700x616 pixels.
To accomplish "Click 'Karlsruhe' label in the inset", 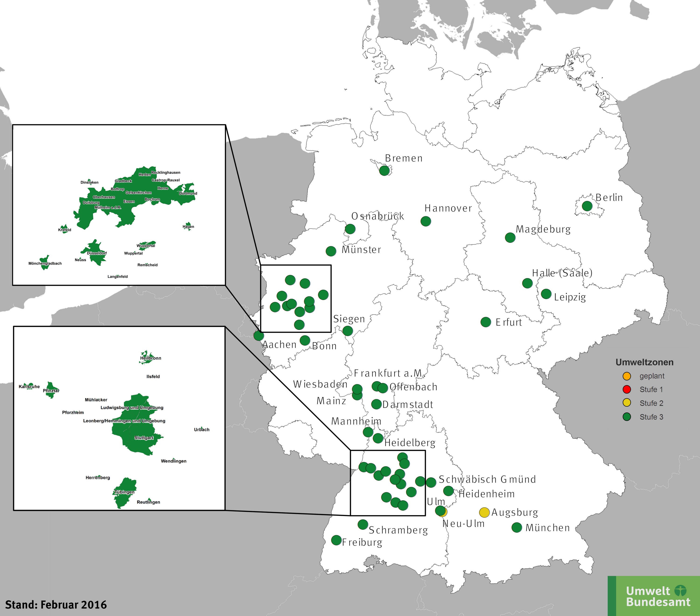I will [29, 387].
